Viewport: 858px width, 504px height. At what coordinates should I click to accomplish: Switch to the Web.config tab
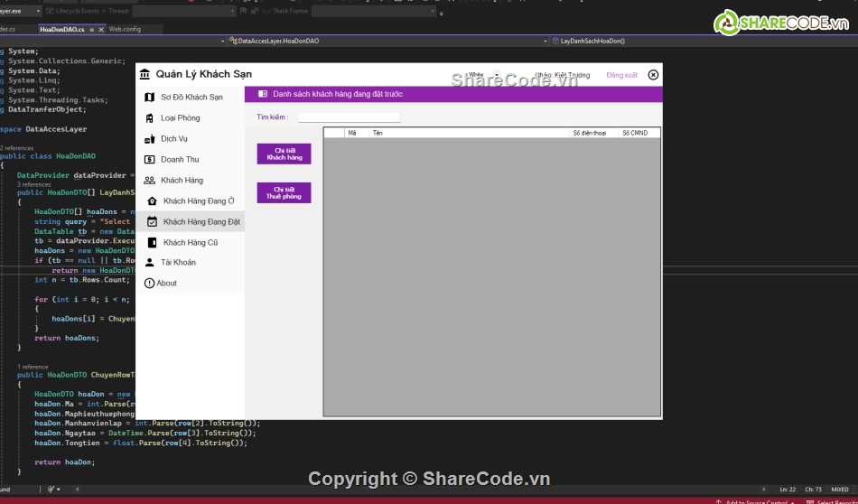125,29
